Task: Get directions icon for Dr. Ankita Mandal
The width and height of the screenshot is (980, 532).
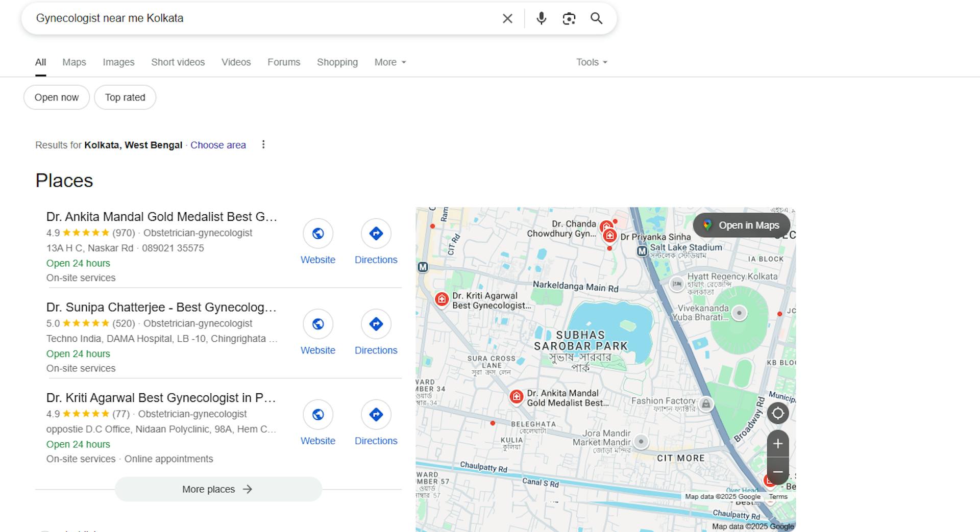Action: pos(376,234)
